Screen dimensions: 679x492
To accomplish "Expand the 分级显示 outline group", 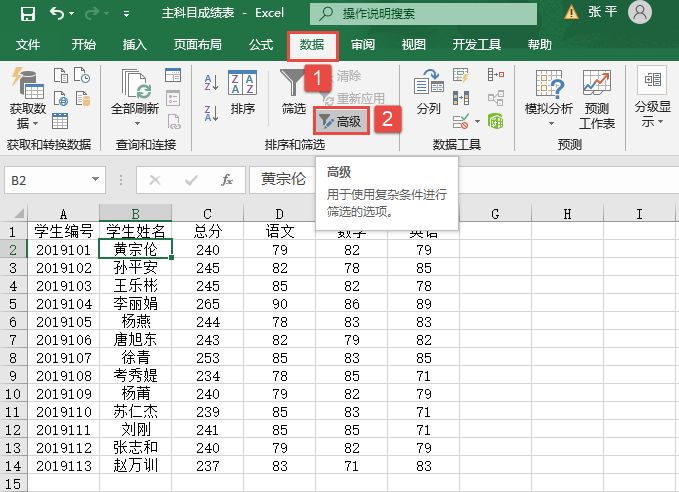I will click(x=652, y=98).
